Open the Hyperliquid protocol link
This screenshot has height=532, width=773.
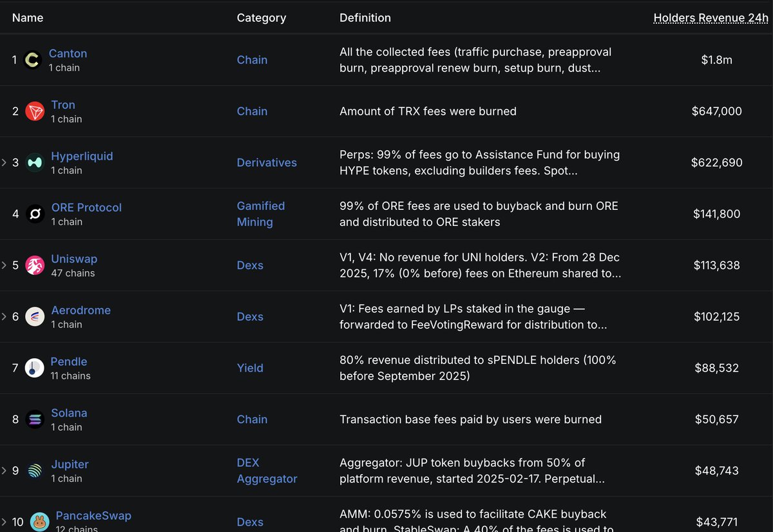click(x=82, y=156)
